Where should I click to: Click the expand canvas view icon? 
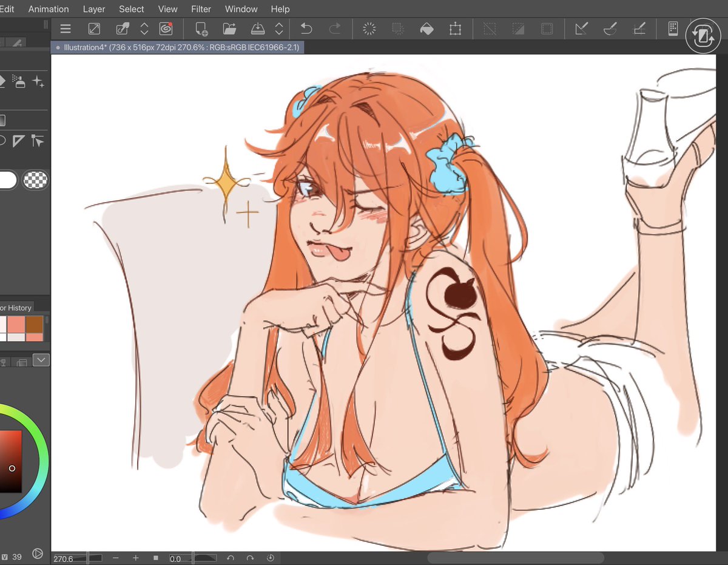[94, 29]
